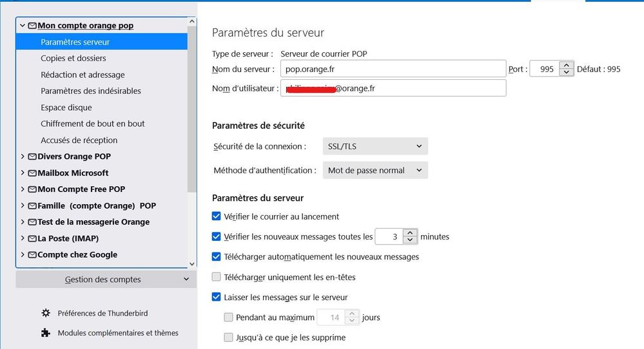The height and width of the screenshot is (349, 644).
Task: Open the Sécurité de la connexion dropdown
Action: click(x=375, y=146)
